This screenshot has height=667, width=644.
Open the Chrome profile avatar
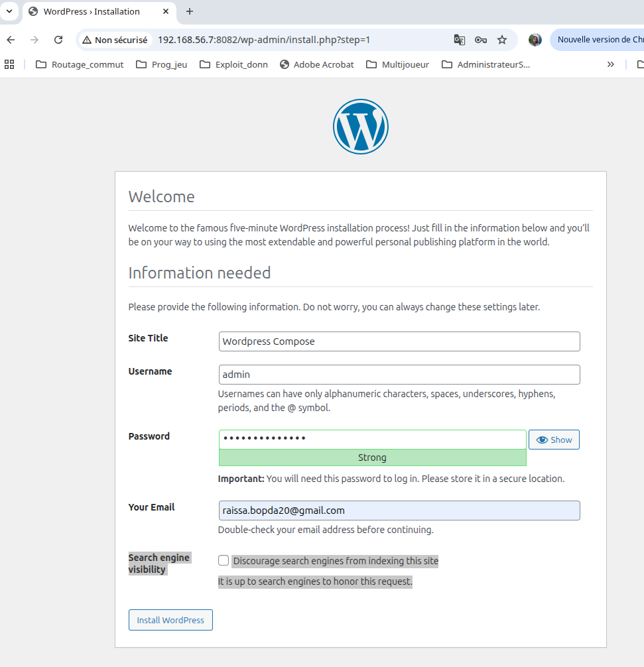tap(535, 40)
